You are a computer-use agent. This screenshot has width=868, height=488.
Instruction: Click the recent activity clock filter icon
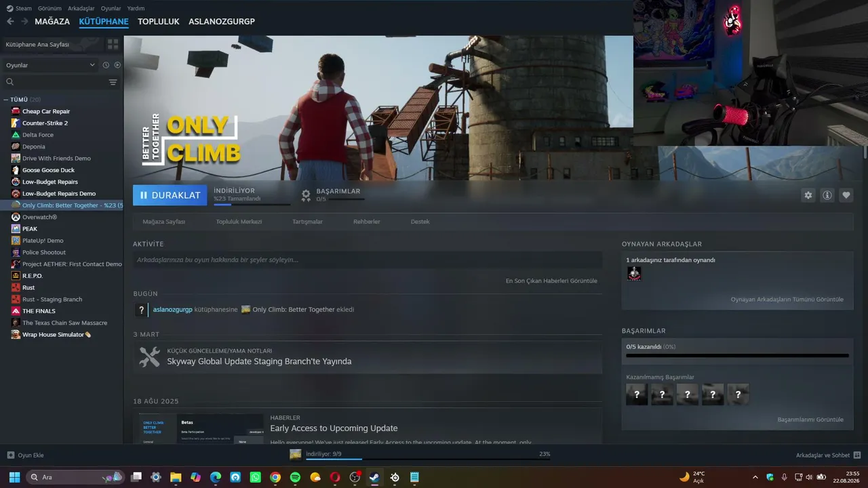tap(106, 65)
